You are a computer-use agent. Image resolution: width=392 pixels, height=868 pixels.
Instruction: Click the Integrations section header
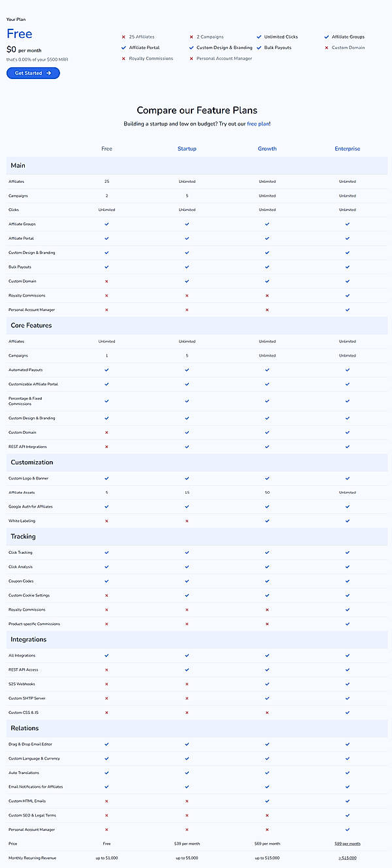27,639
